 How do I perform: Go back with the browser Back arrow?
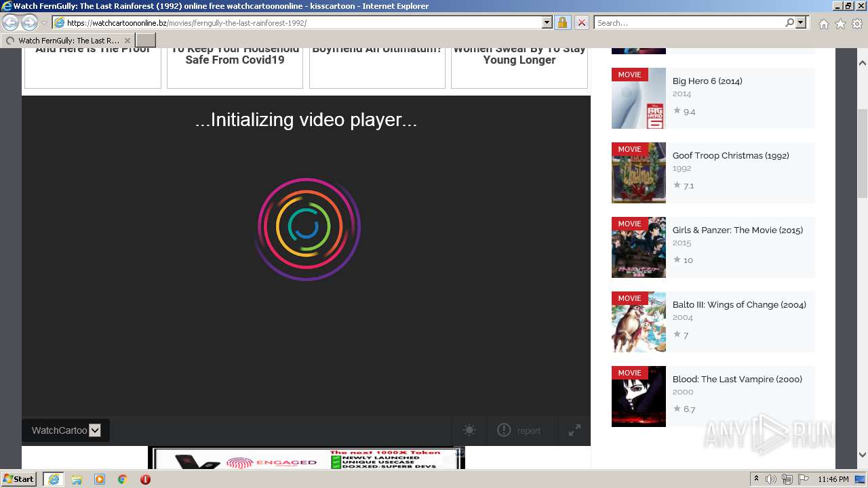pyautogui.click(x=10, y=23)
